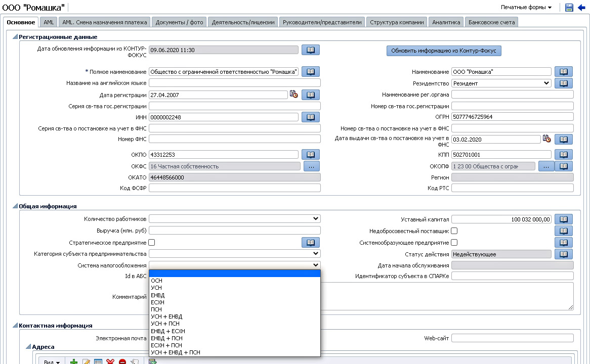Click the book icon next to Уставный капитал
This screenshot has height=364, width=590.
pos(564,219)
